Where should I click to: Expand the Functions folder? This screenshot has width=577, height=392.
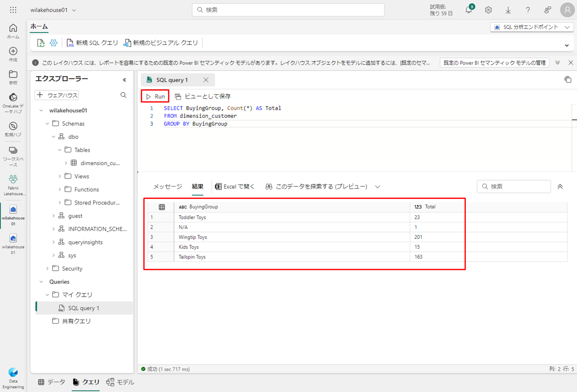pyautogui.click(x=60, y=190)
